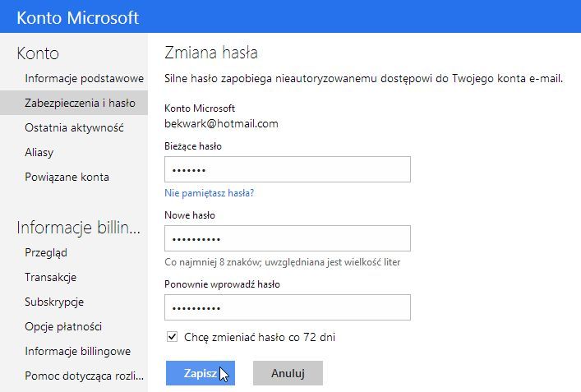581x392 pixels.
Task: Go to Aliasy section
Action: click(41, 152)
